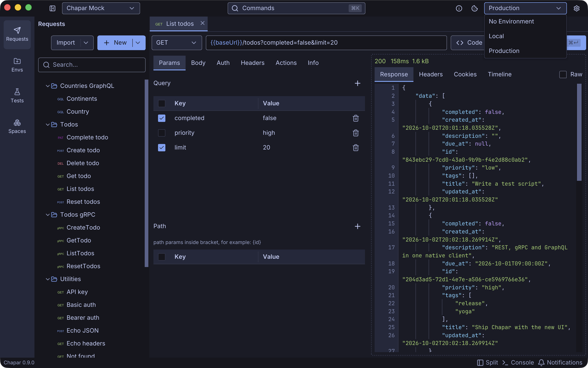This screenshot has height=368, width=588.
Task: Switch to the response Timeline tab
Action: 499,74
